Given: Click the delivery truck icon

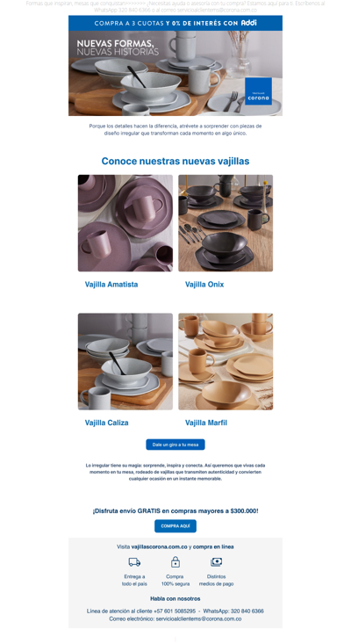Looking at the screenshot, I should (x=134, y=562).
